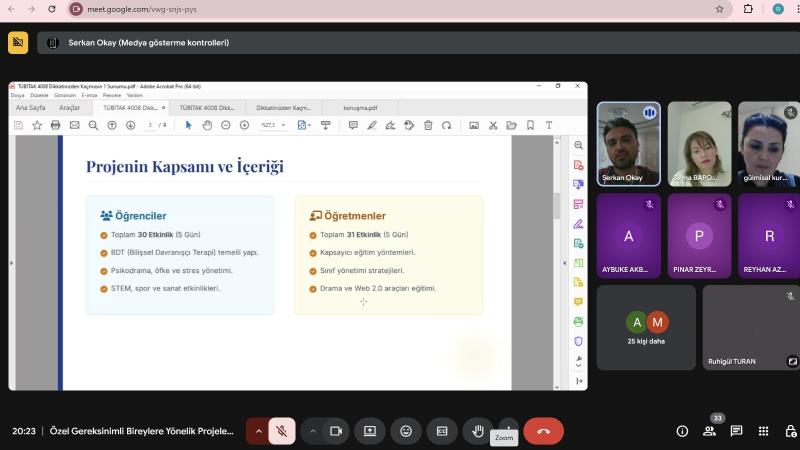Viewport: 800px width, 450px height.
Task: Open meeting details info icon
Action: (682, 431)
